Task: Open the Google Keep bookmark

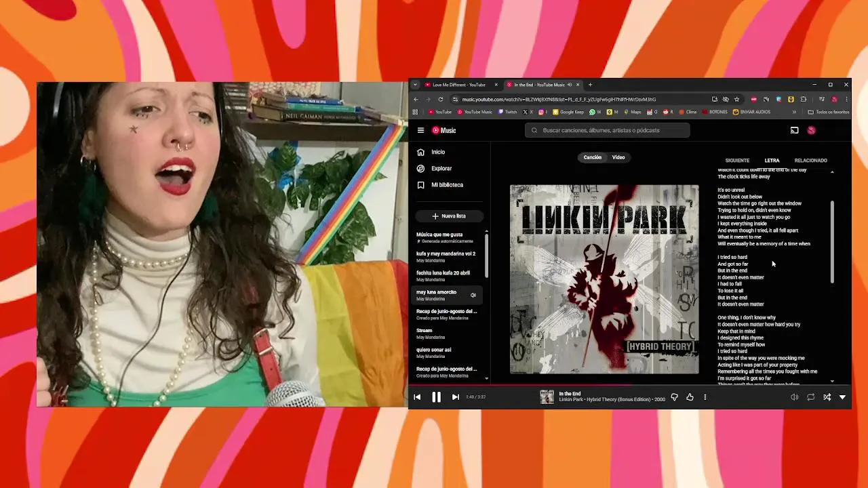Action: [x=568, y=112]
